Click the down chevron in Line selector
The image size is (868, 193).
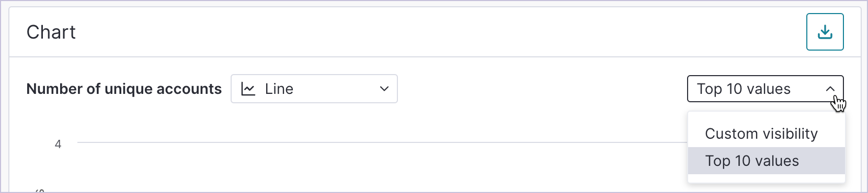384,89
